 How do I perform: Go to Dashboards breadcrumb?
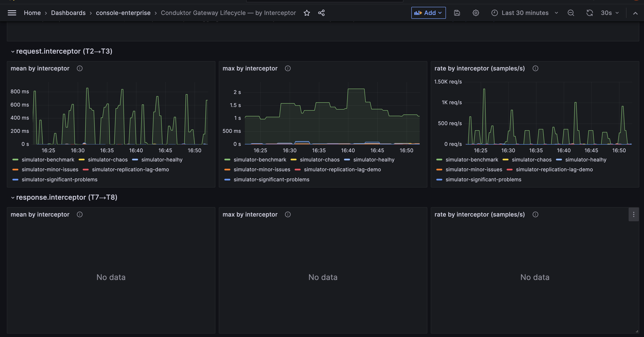68,13
